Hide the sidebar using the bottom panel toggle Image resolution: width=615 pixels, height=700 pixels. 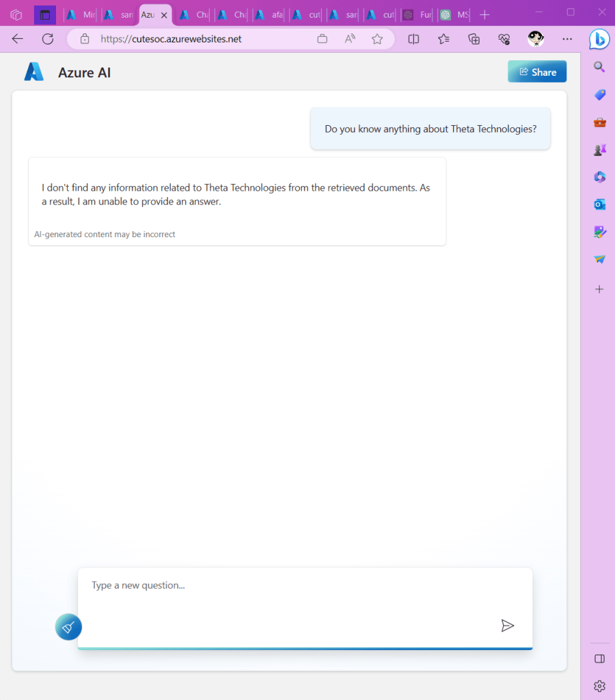pyautogui.click(x=599, y=659)
